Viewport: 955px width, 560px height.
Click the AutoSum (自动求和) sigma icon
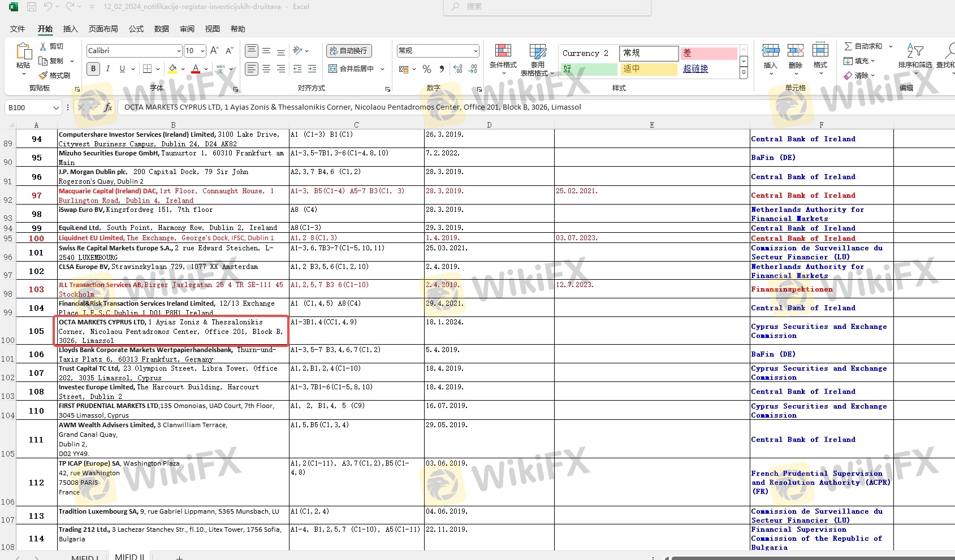point(848,46)
